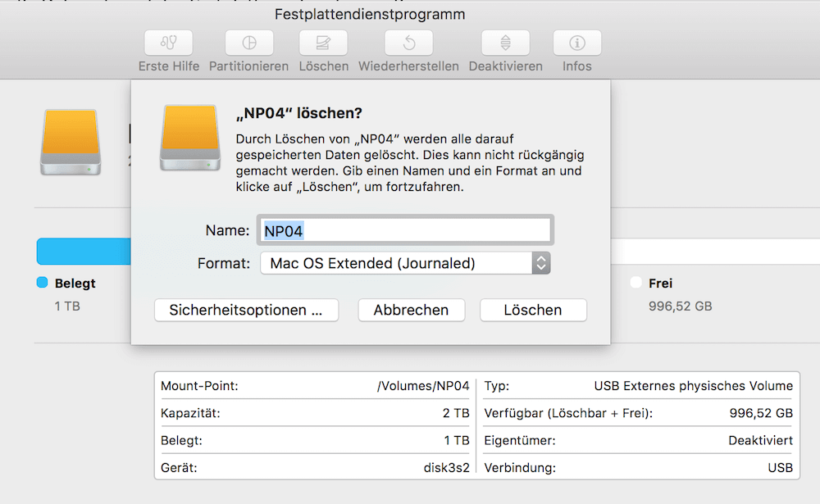Open the Partitionieren tool
The height and width of the screenshot is (504, 820).
tap(248, 43)
